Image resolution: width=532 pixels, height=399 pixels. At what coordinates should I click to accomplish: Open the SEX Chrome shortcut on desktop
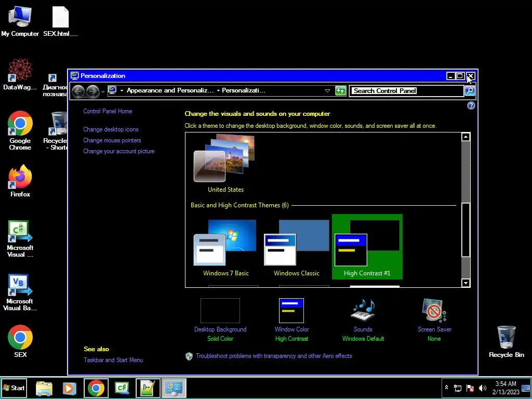click(x=20, y=341)
